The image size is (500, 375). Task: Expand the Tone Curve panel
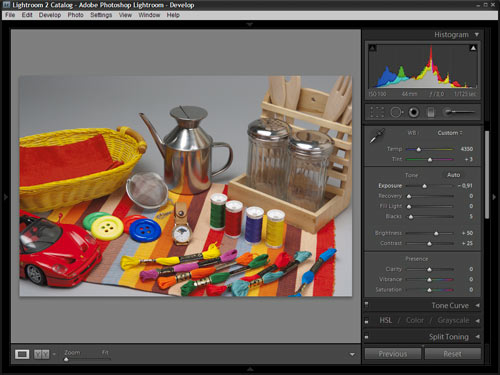tap(477, 305)
